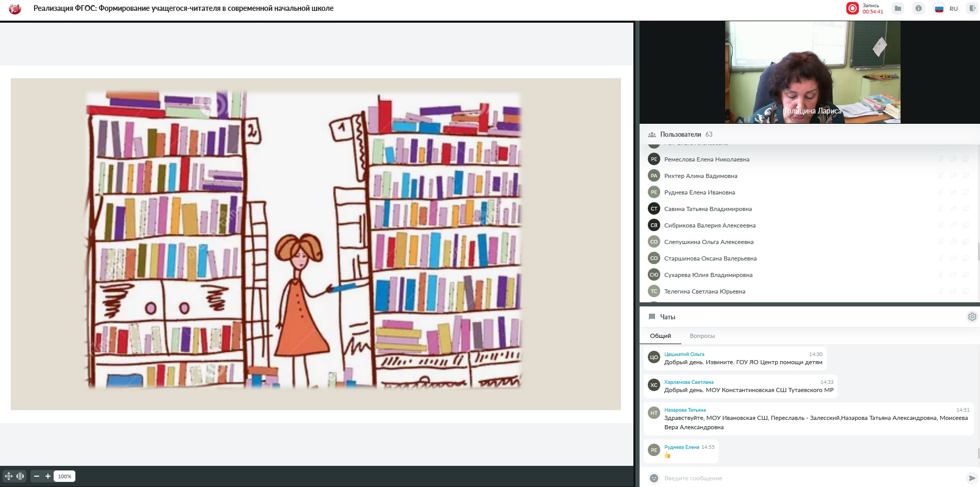Click the webinar logo icon
980x487 pixels.
15,8
